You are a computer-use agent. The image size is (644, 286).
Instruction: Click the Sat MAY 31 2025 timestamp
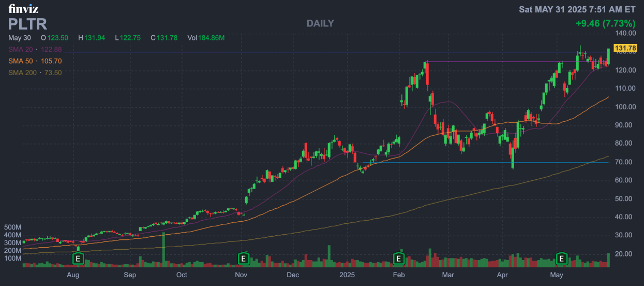pyautogui.click(x=577, y=9)
